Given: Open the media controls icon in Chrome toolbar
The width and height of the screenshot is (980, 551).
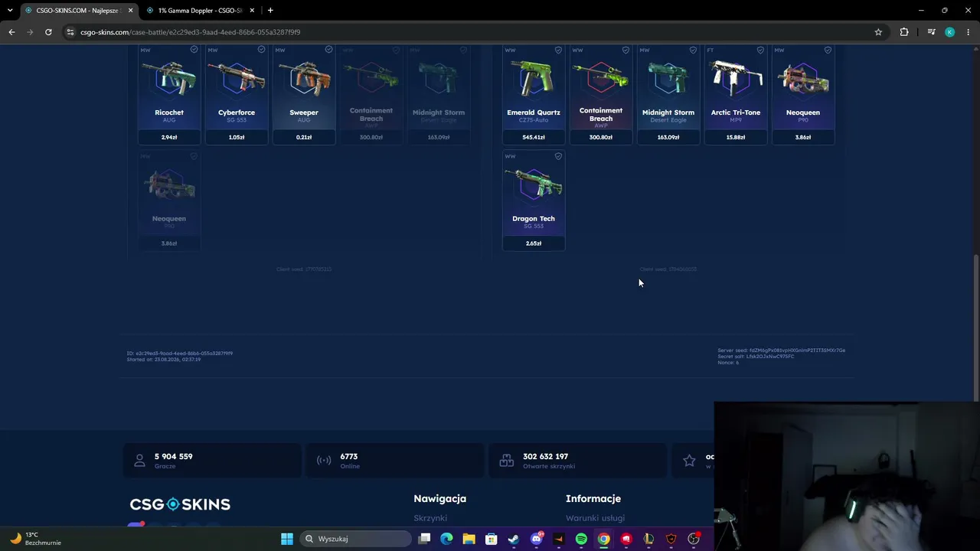Looking at the screenshot, I should coord(931,32).
